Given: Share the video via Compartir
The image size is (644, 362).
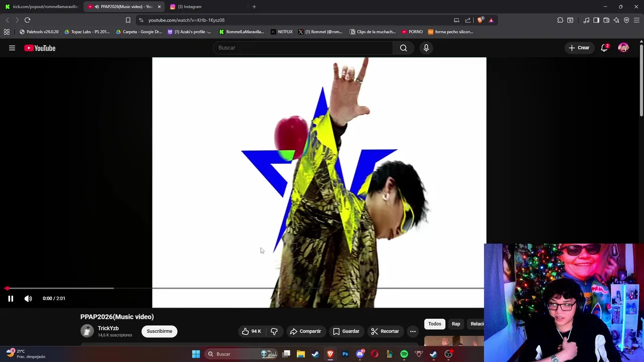Looking at the screenshot, I should click(x=305, y=331).
